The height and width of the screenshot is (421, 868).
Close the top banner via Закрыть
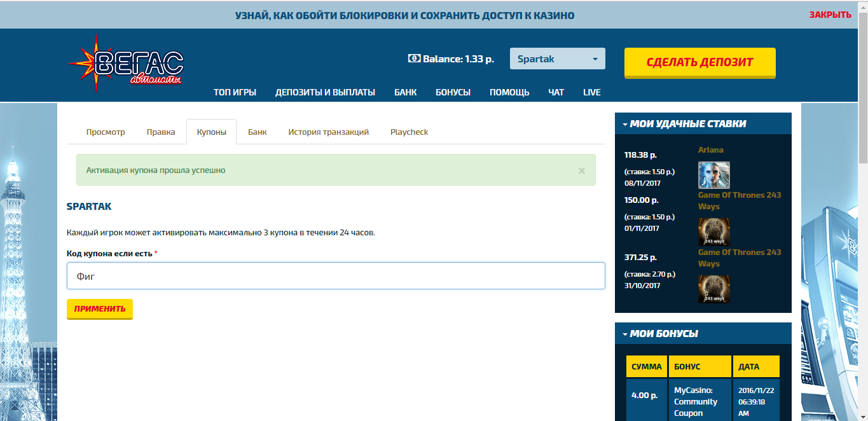click(830, 15)
